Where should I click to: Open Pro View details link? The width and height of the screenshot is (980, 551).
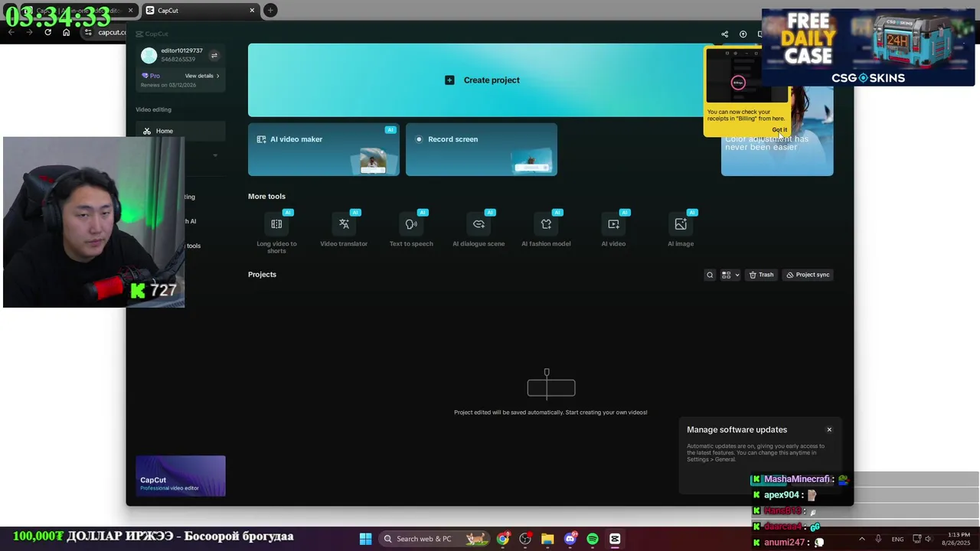(x=202, y=76)
